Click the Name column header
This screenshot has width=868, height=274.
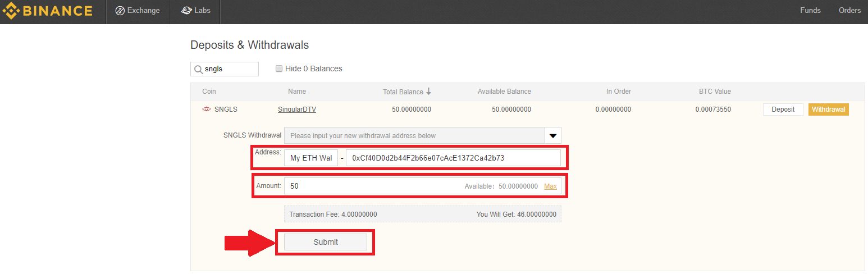297,92
